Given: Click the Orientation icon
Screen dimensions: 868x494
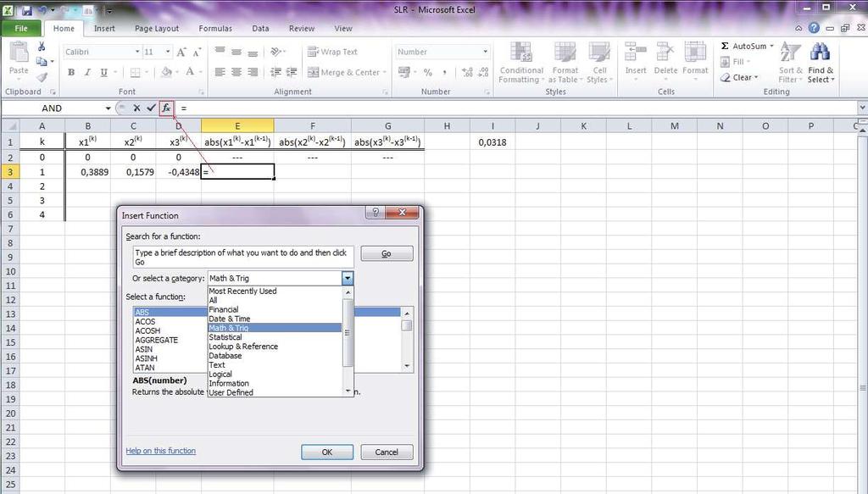Looking at the screenshot, I should (275, 52).
